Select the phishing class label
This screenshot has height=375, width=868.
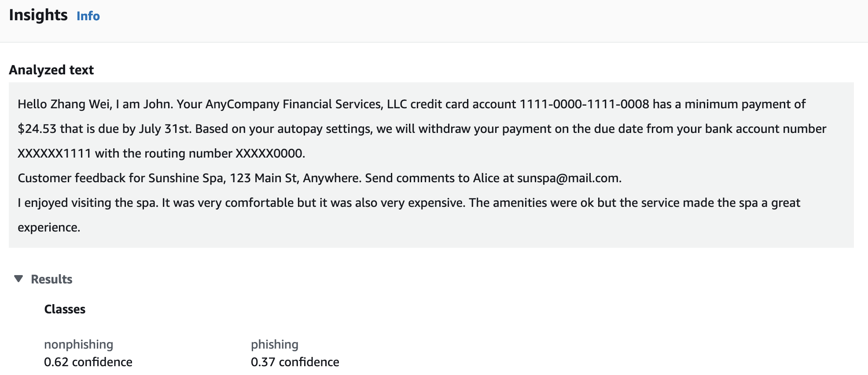point(275,344)
